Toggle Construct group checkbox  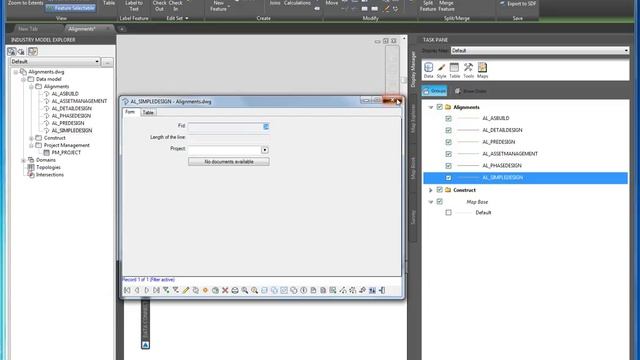pyautogui.click(x=440, y=190)
